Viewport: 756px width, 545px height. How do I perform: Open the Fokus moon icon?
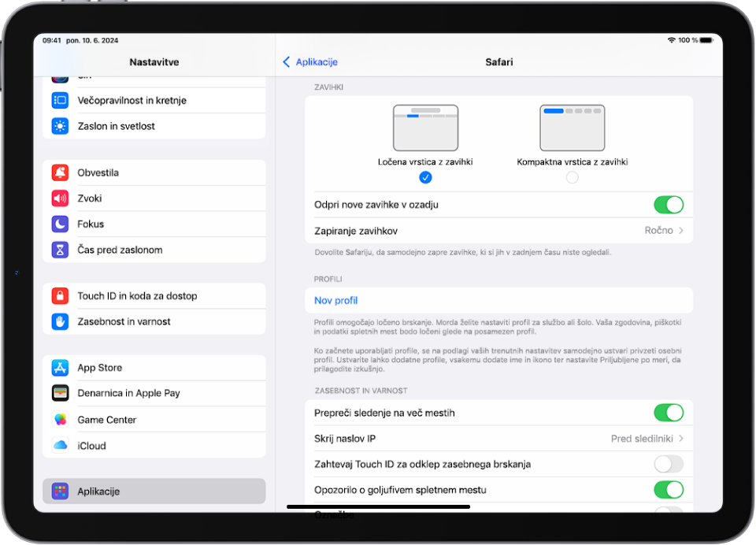coord(60,224)
